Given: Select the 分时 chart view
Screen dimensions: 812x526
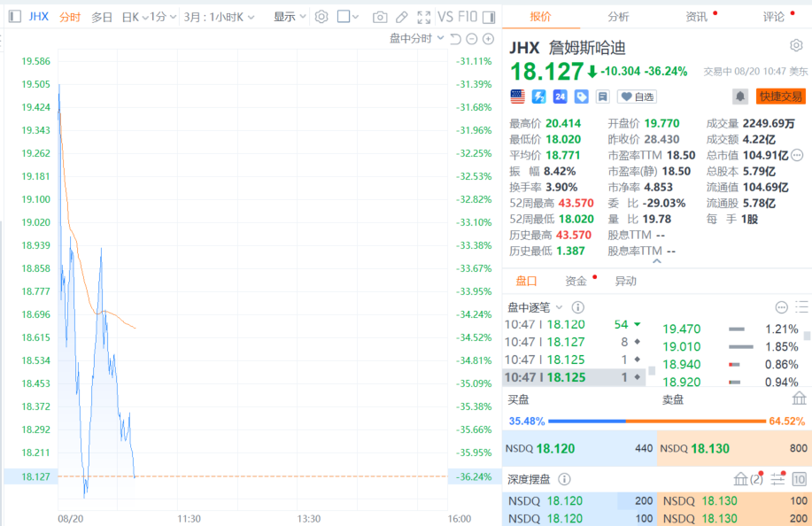Looking at the screenshot, I should point(70,17).
